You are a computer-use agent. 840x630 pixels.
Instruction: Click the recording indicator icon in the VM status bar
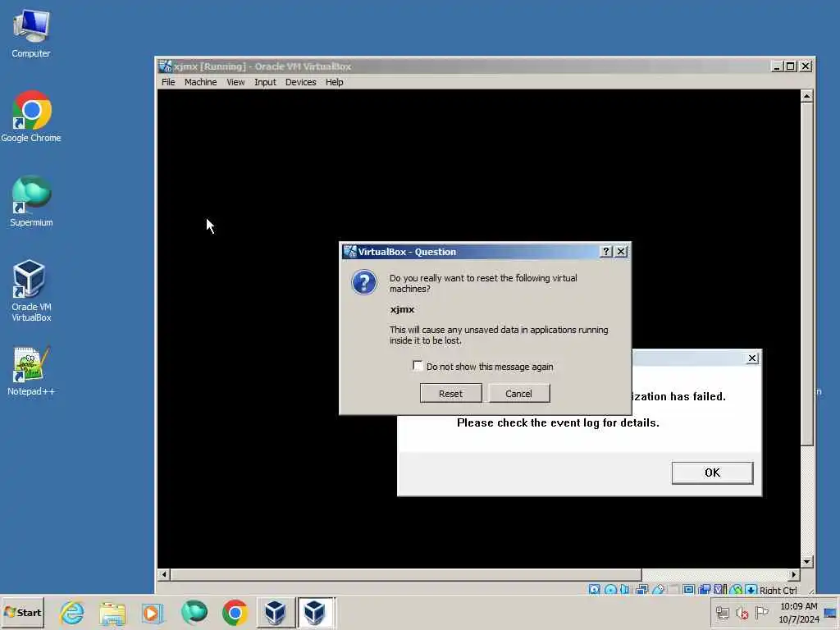point(705,590)
